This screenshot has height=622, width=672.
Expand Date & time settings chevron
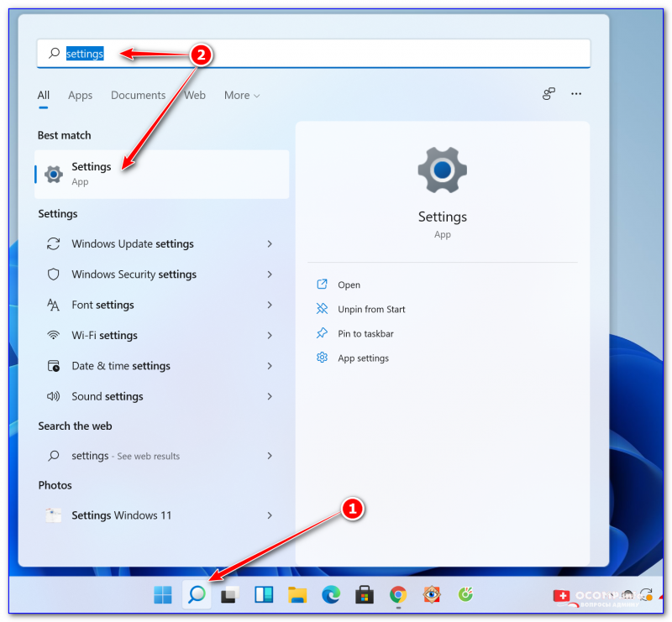(270, 366)
